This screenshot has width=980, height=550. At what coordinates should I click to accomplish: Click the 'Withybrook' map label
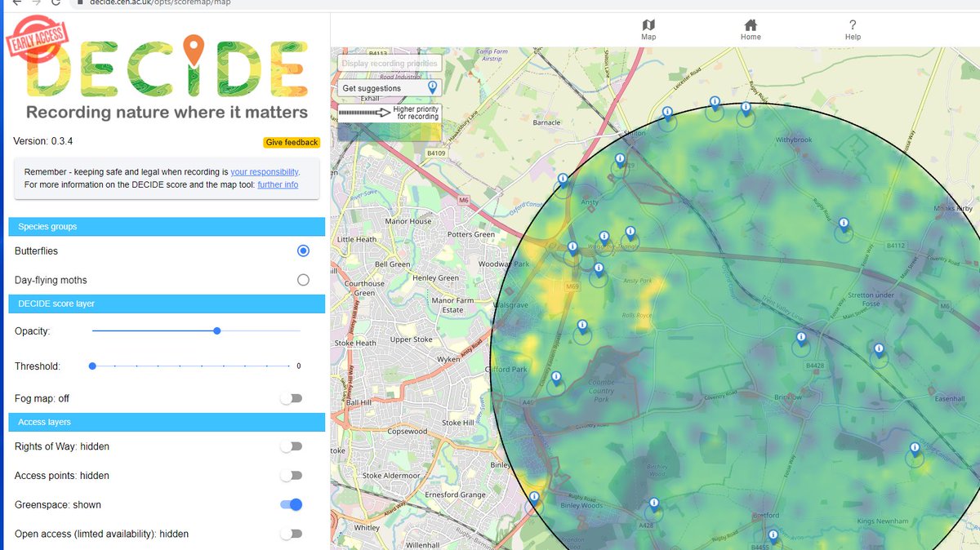pyautogui.click(x=795, y=140)
